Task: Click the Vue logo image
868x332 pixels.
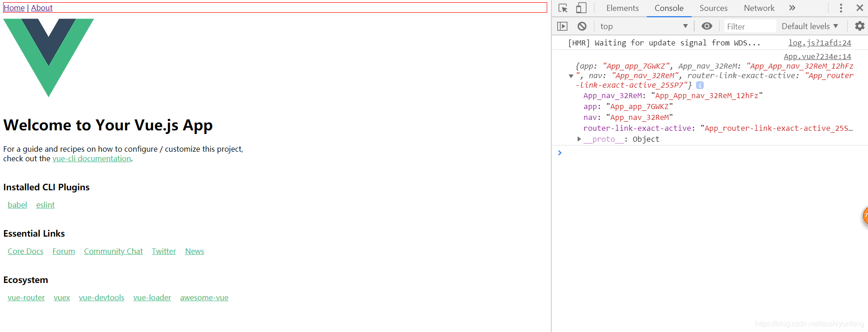Action: [49, 58]
